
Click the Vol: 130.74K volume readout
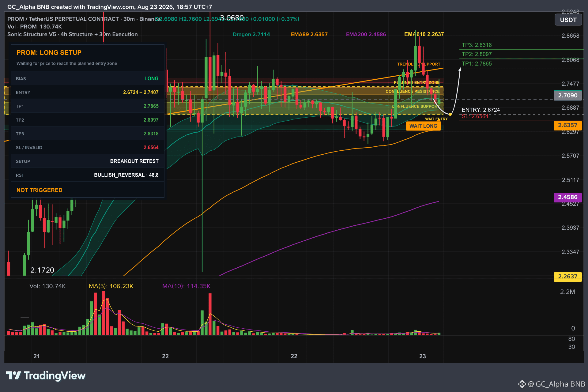[47, 286]
